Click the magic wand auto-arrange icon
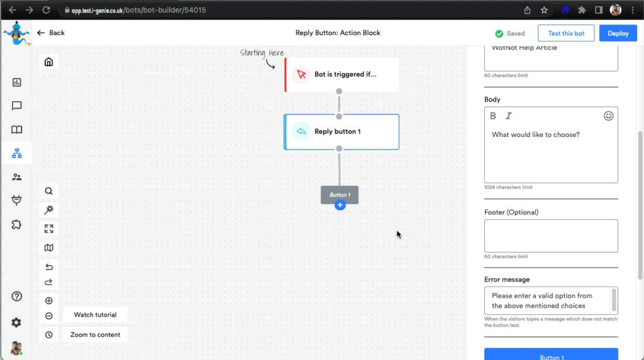This screenshot has height=360, width=644. (48, 210)
